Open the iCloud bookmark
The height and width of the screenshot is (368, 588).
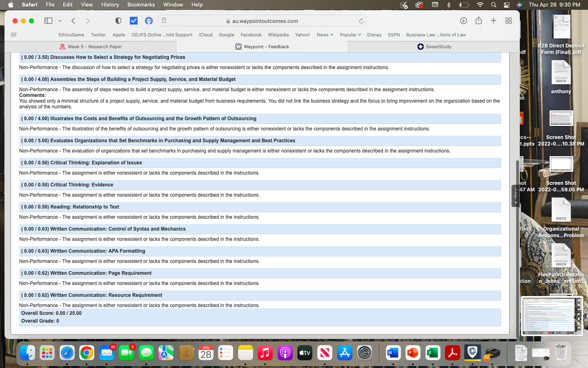(x=206, y=35)
